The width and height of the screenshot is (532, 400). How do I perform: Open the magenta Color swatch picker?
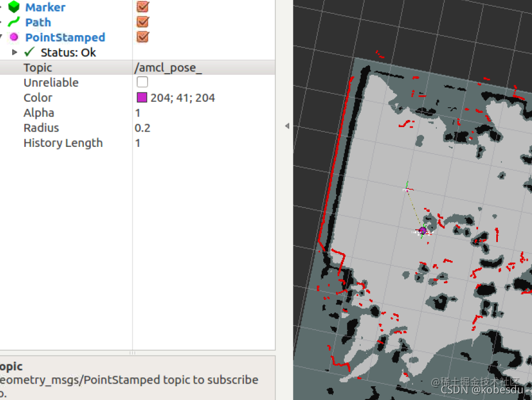pyautogui.click(x=142, y=97)
